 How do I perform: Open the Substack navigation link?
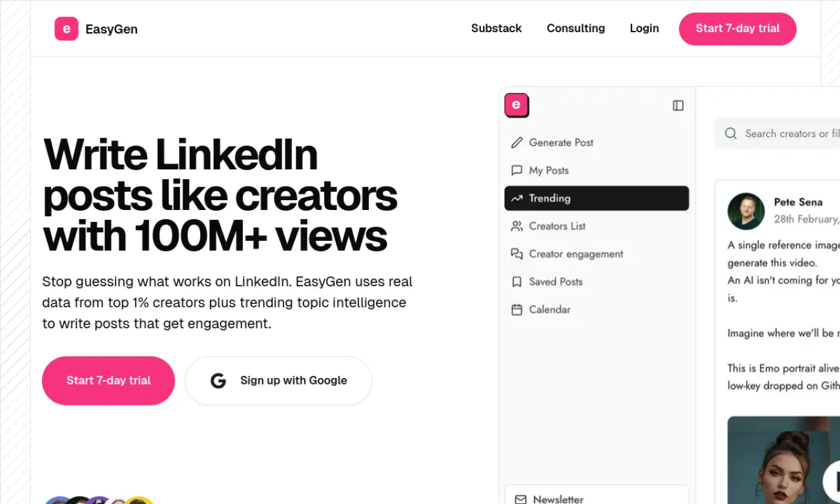[x=496, y=28]
